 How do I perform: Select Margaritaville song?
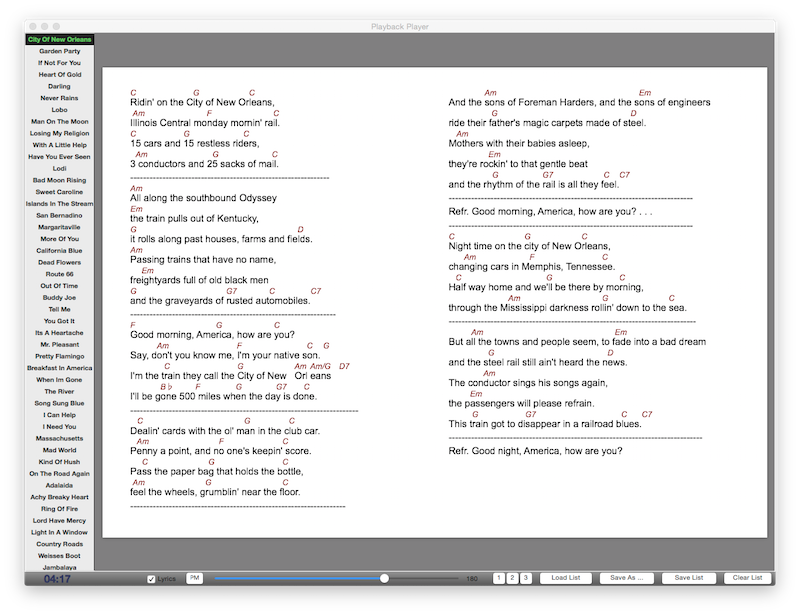[60, 227]
